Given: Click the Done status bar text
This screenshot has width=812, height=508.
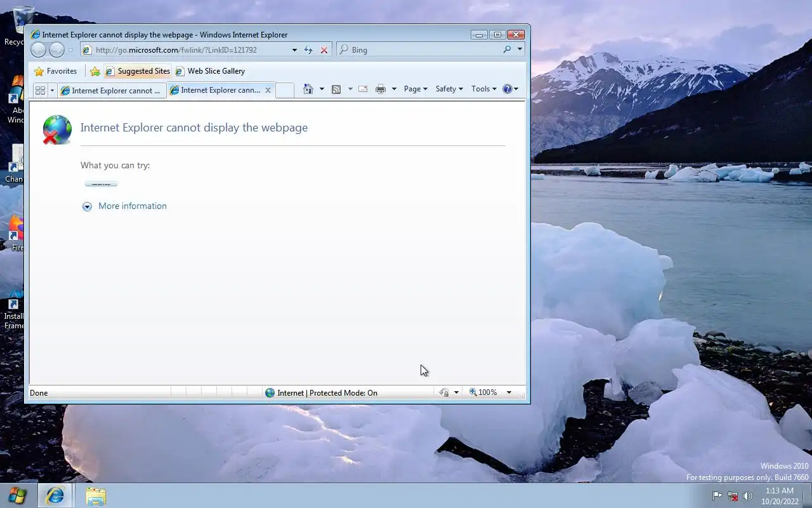Looking at the screenshot, I should pyautogui.click(x=39, y=392).
